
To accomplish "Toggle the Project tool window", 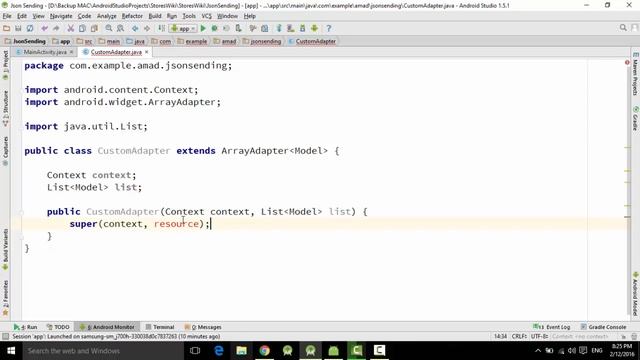I will coord(5,65).
